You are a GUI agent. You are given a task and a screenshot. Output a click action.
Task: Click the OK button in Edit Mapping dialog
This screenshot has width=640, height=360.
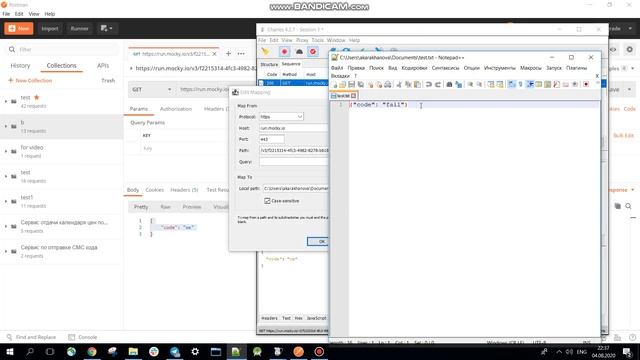coord(318,242)
